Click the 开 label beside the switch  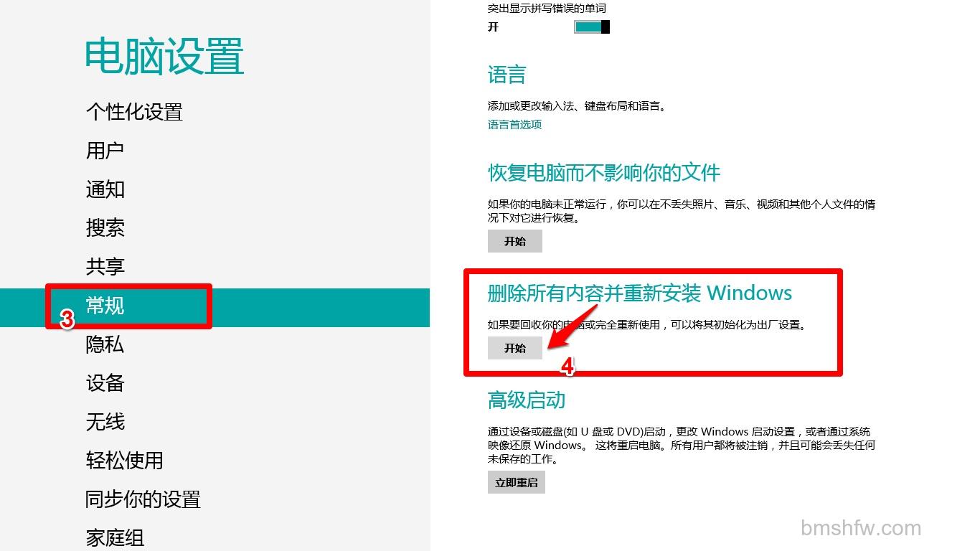tap(494, 27)
